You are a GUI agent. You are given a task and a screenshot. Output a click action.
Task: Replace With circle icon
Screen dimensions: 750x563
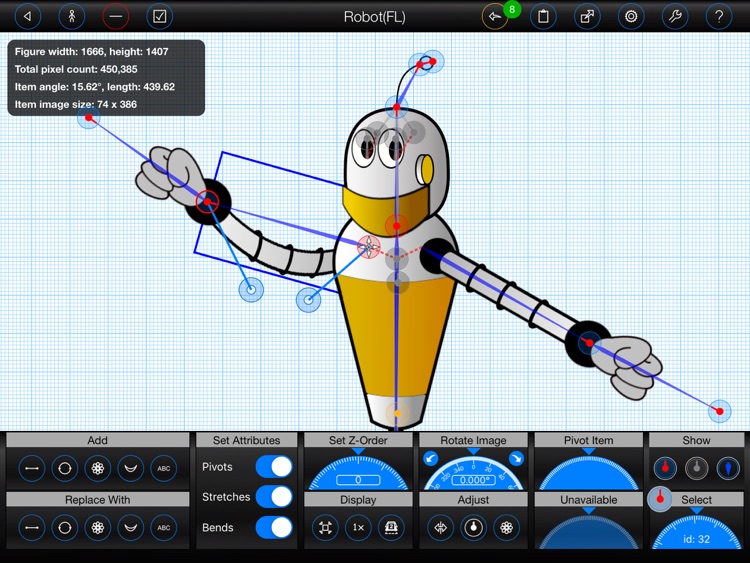(x=65, y=528)
